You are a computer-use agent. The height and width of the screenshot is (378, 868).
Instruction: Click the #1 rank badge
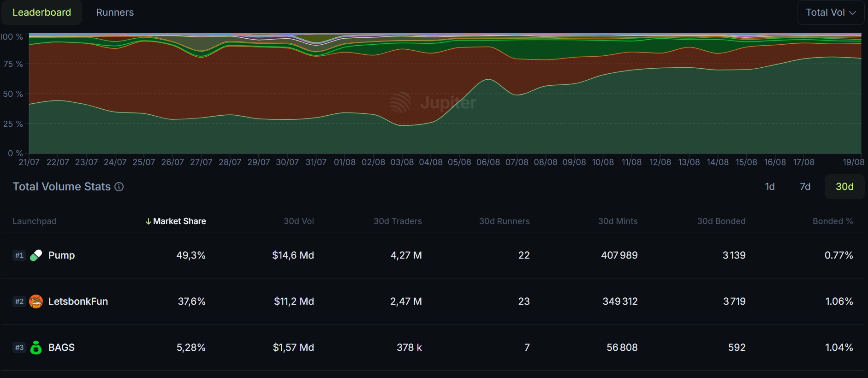[19, 255]
